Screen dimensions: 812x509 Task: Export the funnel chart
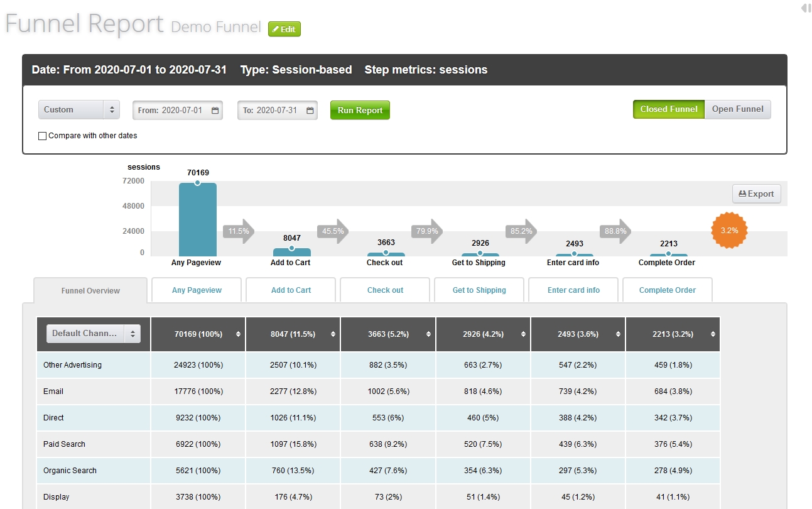click(x=757, y=194)
